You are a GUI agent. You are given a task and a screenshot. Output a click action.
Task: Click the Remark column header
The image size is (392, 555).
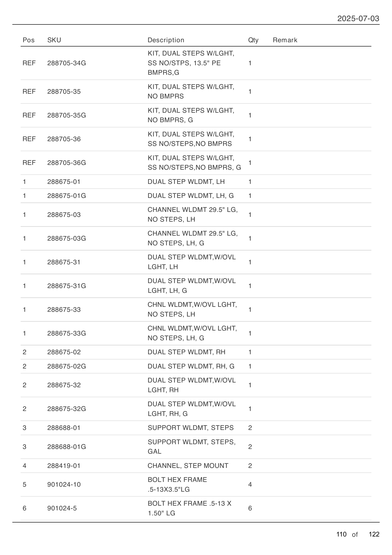coord(285,40)
